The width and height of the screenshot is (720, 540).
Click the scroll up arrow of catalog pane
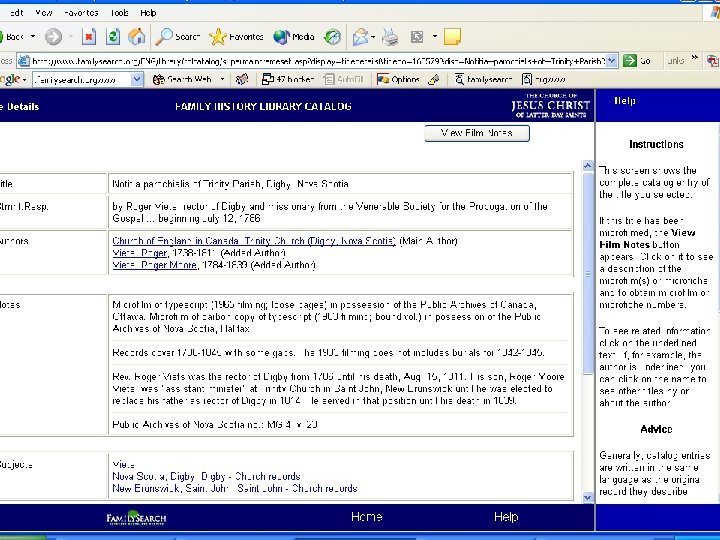pyautogui.click(x=587, y=166)
